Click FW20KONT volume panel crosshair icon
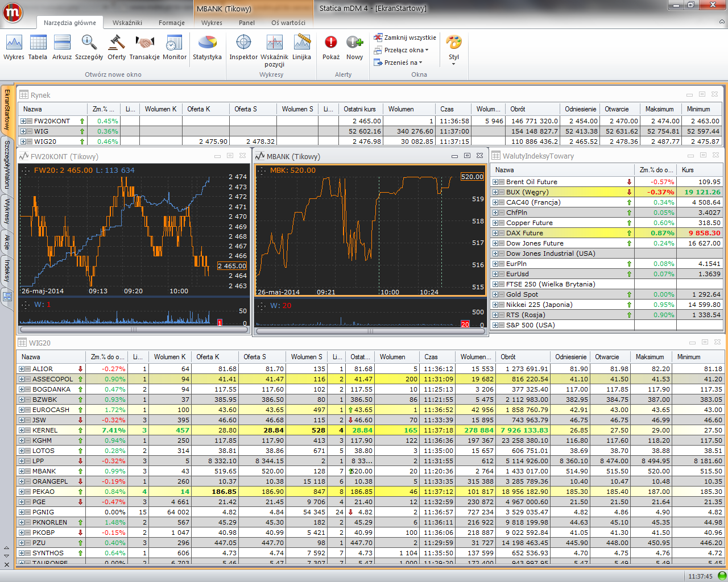The height and width of the screenshot is (582, 728). 25,305
